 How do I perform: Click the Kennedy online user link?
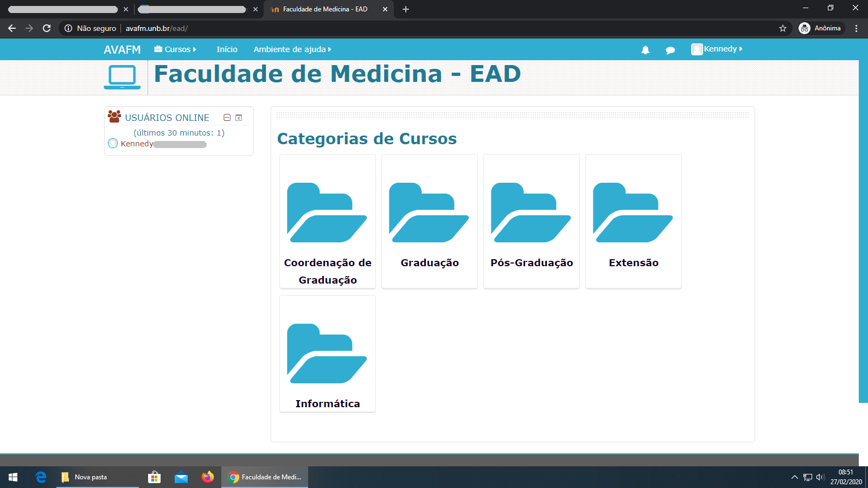click(137, 144)
